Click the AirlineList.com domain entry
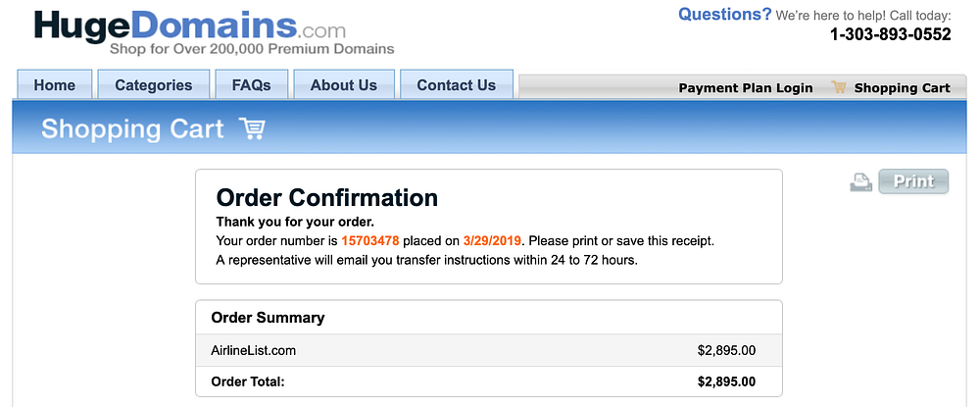980x407 pixels. coord(253,350)
